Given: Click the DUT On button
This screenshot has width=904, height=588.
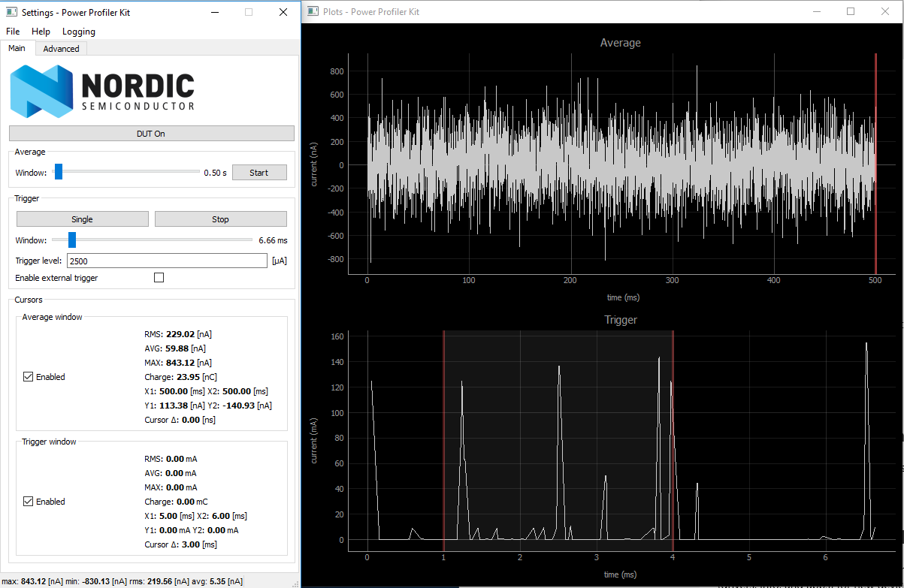Looking at the screenshot, I should [x=151, y=134].
